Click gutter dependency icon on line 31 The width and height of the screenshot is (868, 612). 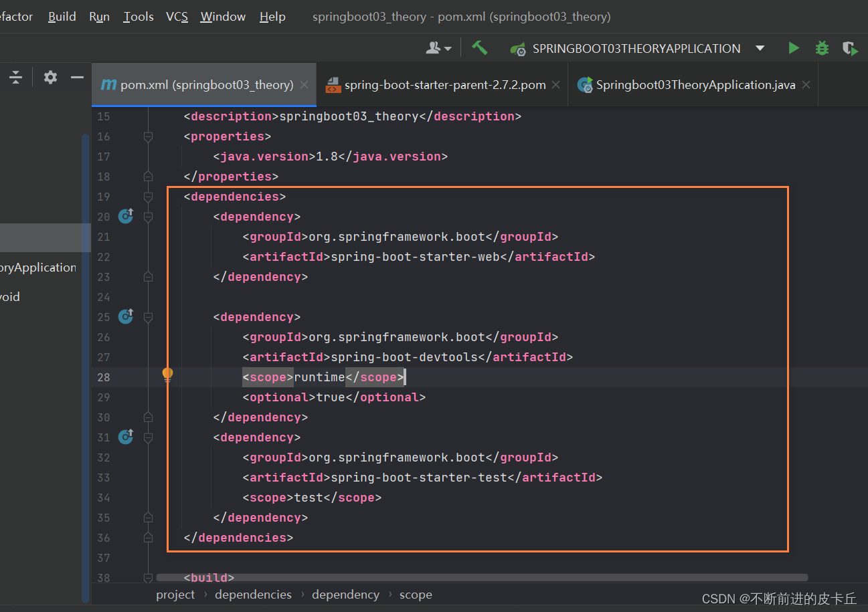pyautogui.click(x=126, y=437)
